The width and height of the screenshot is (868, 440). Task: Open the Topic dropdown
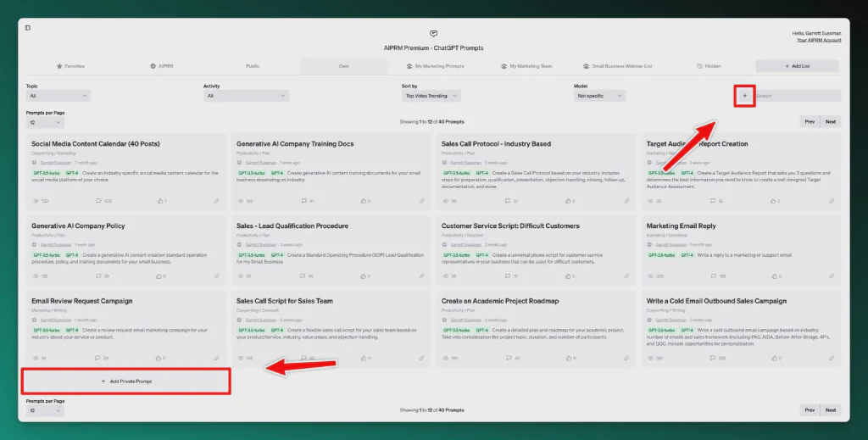coord(58,96)
